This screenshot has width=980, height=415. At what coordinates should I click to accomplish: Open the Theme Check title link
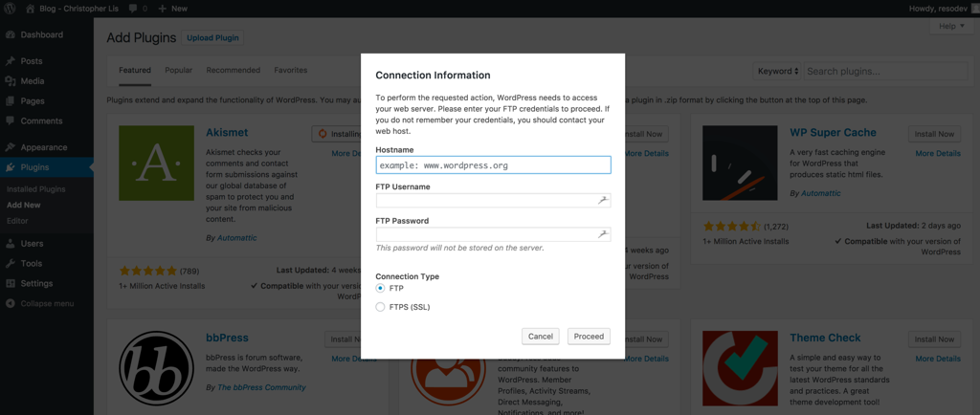coord(825,338)
